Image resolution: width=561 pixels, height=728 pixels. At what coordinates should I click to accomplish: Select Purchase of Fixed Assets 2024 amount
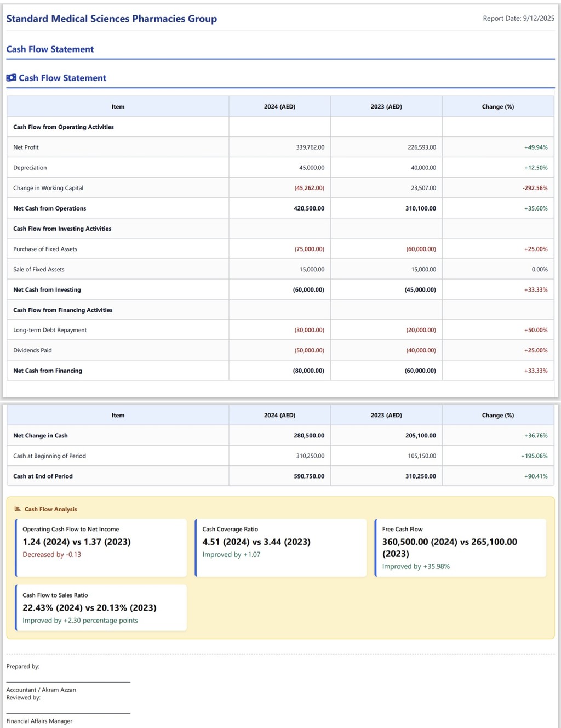[x=309, y=249]
